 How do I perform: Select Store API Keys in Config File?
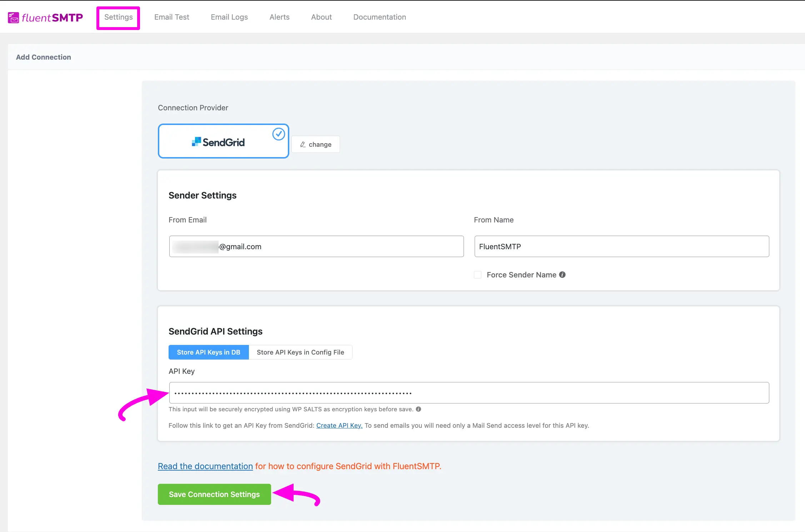(300, 352)
